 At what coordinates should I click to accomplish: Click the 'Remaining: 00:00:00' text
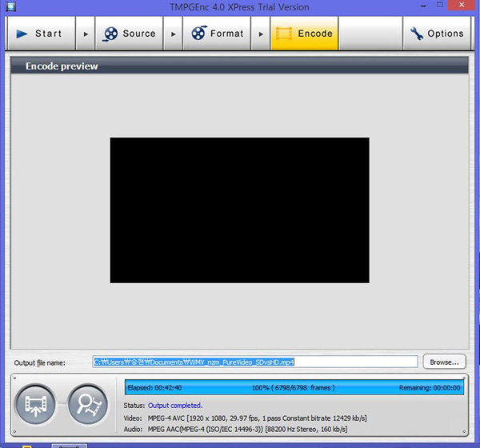click(x=430, y=388)
